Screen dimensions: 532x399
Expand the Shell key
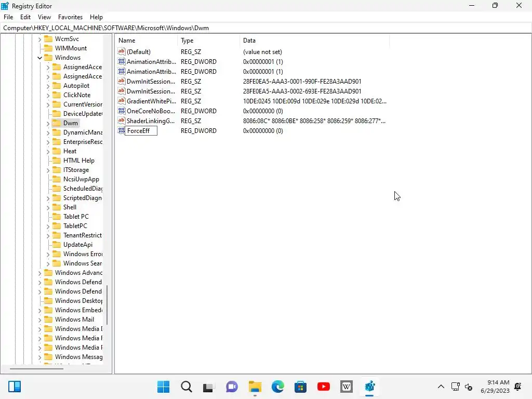pos(48,207)
